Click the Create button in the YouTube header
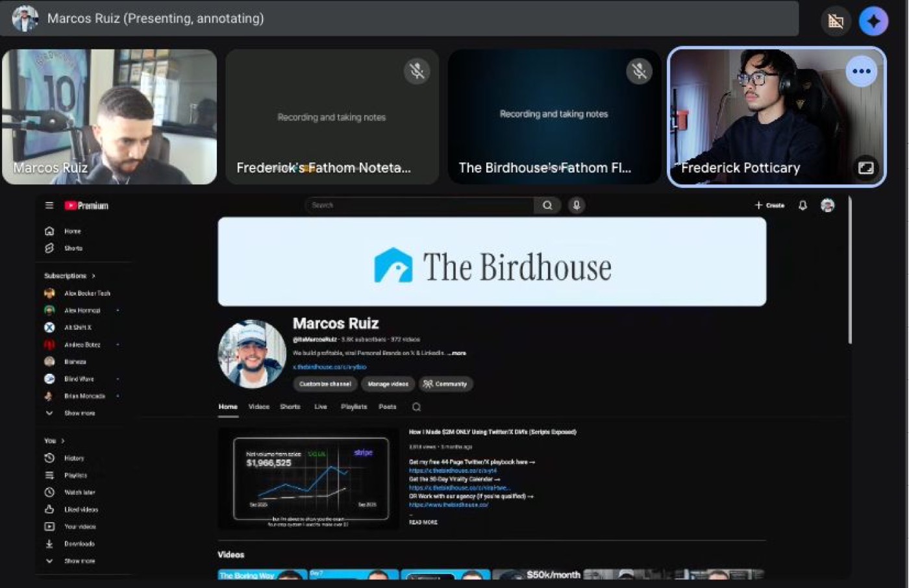Image resolution: width=909 pixels, height=588 pixels. [x=769, y=205]
